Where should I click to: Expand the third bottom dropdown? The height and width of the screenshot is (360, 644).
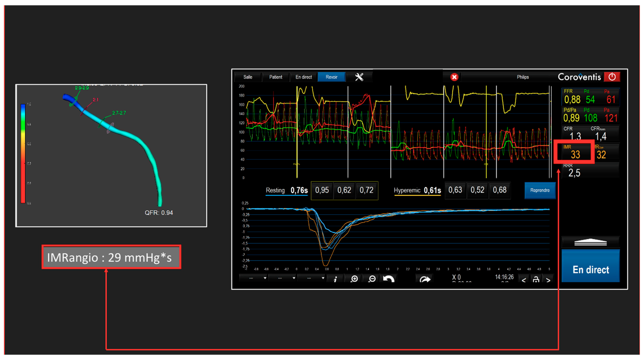(312, 278)
